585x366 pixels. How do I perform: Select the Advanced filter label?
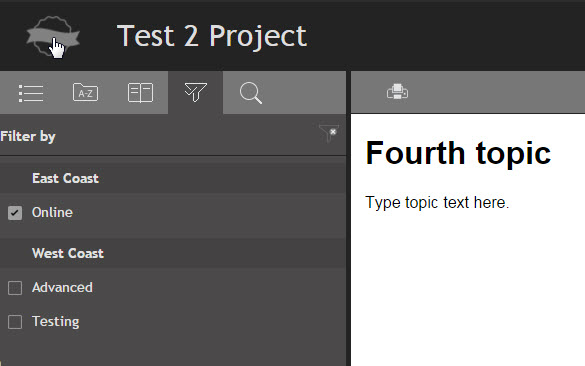[62, 287]
